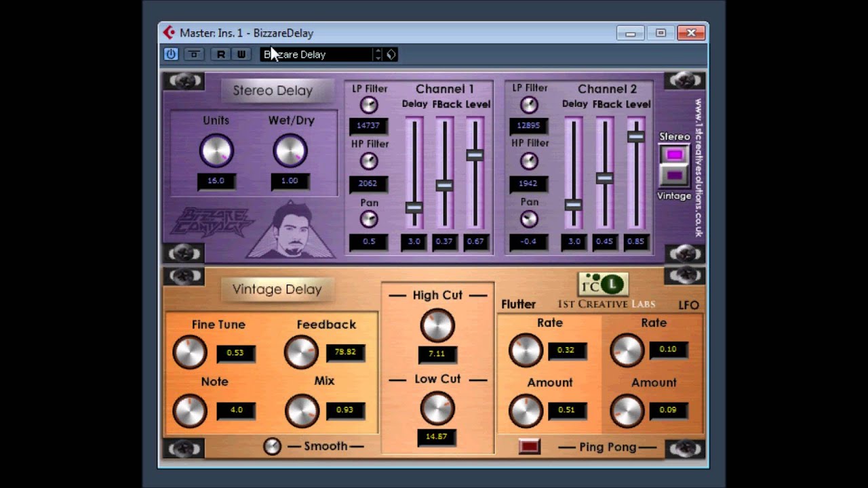Switch to Stereo mode button

(x=674, y=155)
